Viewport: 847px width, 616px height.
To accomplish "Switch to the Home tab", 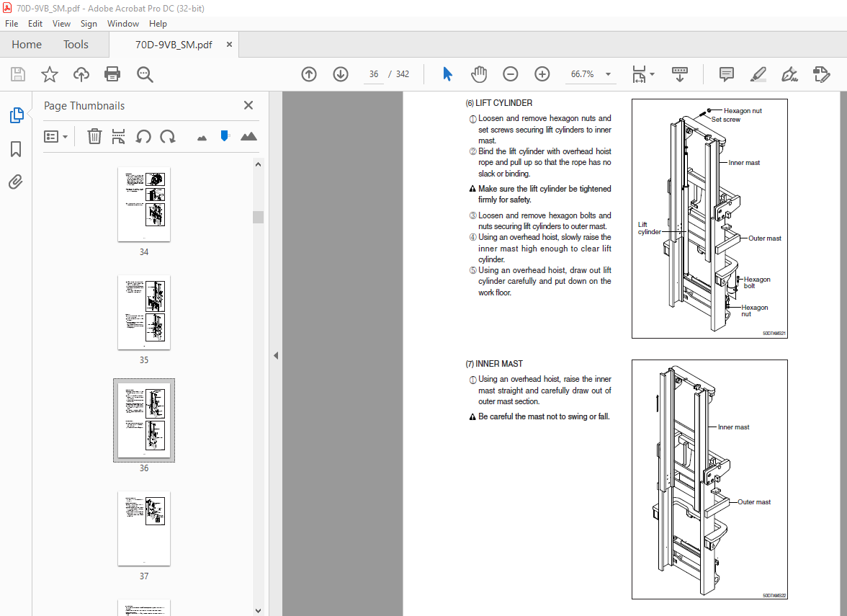I will pyautogui.click(x=27, y=45).
